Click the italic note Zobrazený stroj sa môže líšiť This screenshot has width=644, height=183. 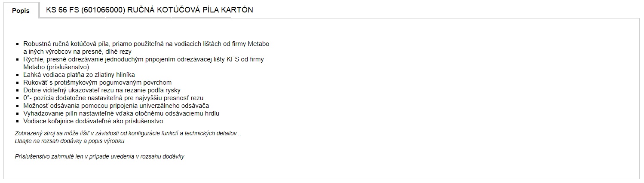128,133
